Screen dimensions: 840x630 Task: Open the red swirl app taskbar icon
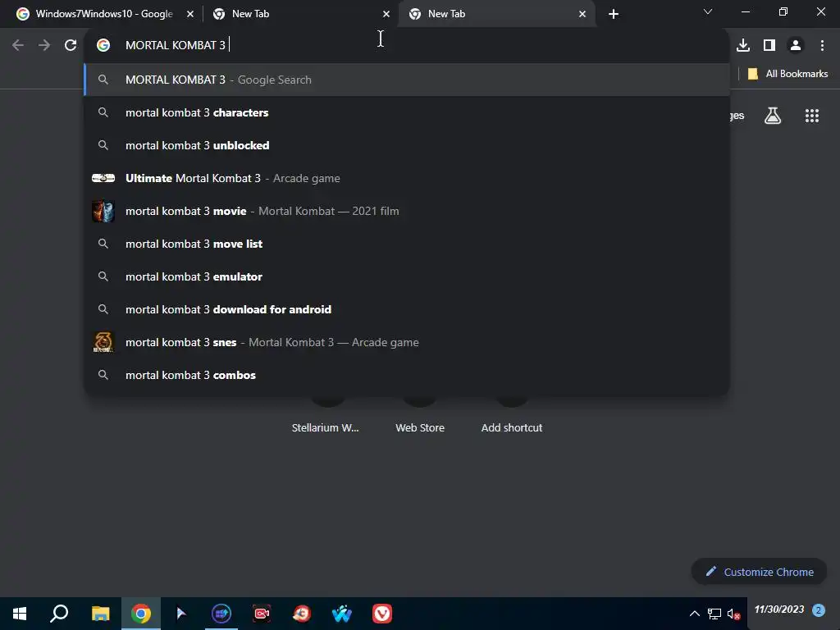tap(302, 614)
